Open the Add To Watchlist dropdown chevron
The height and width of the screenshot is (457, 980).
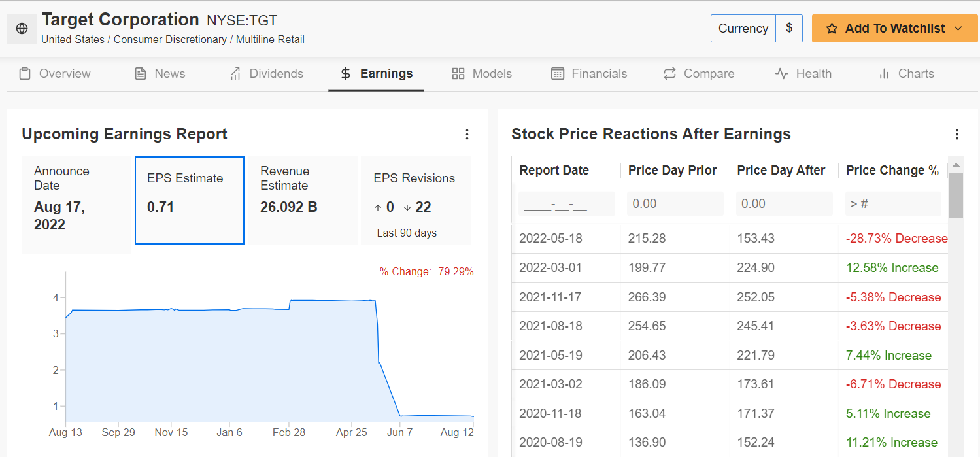958,29
